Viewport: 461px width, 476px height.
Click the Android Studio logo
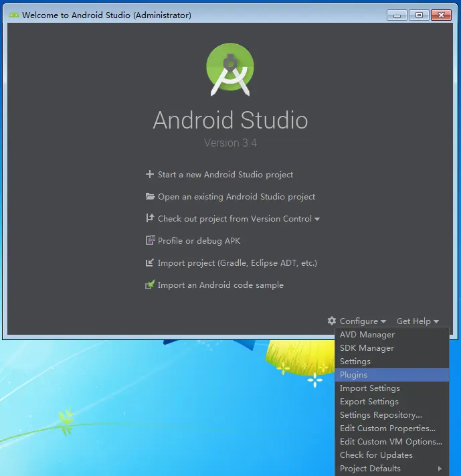[x=230, y=70]
